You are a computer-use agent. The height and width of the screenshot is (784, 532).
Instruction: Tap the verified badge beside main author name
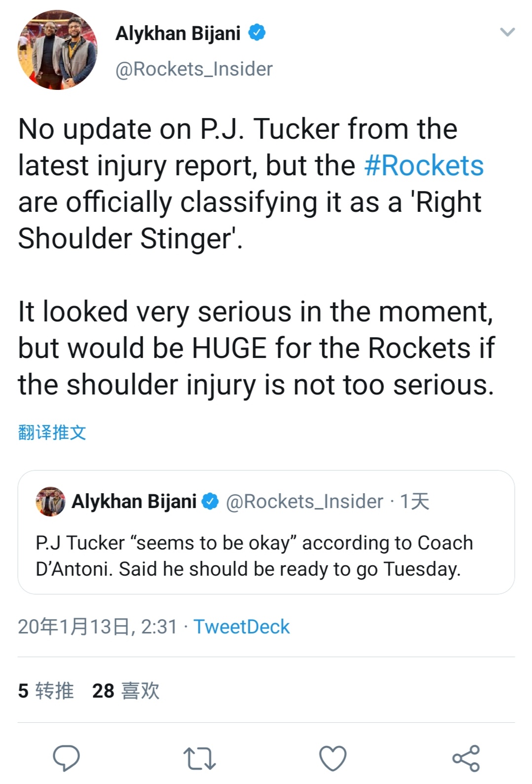pos(257,33)
